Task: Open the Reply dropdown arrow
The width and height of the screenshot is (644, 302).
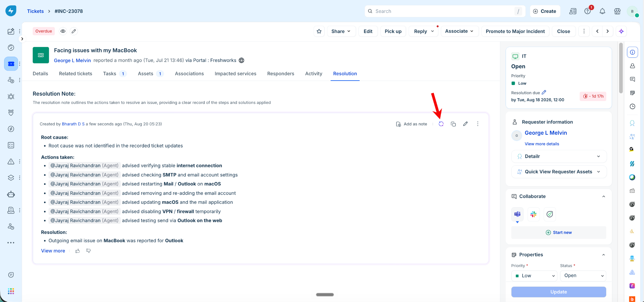Action: pos(433,31)
